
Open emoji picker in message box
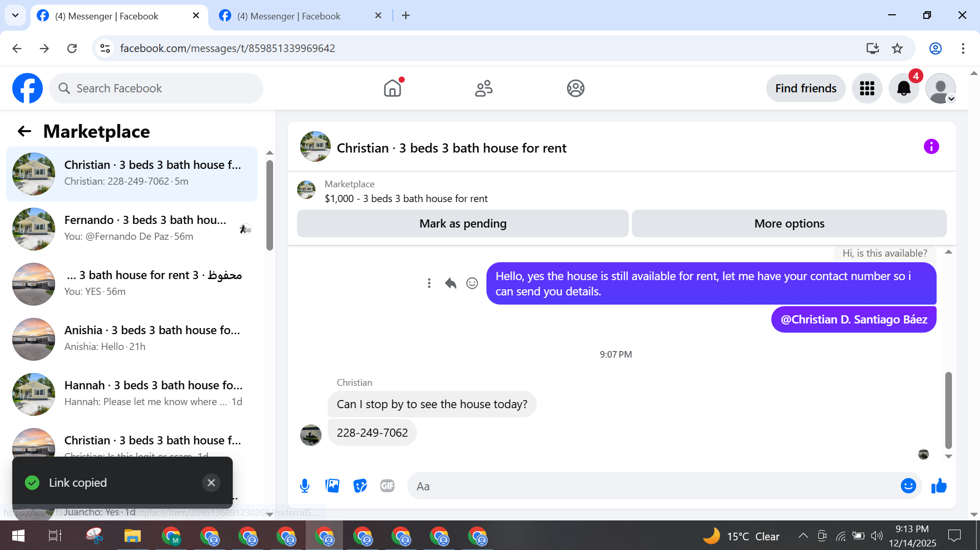pyautogui.click(x=908, y=486)
